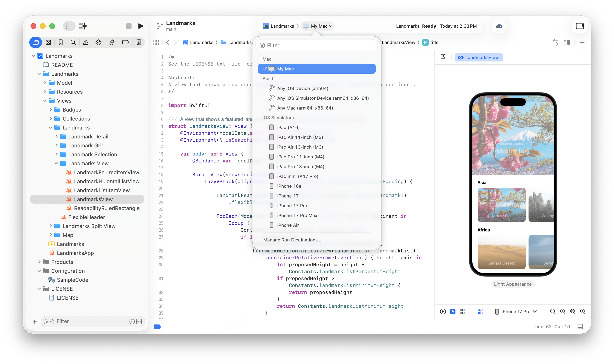Choose iPhone 17 Pro Max simulator
Screen dimensions: 614x364
pyautogui.click(x=317, y=215)
